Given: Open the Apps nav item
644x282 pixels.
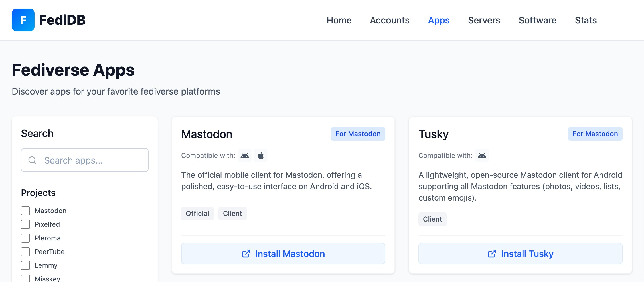Looking at the screenshot, I should (439, 20).
